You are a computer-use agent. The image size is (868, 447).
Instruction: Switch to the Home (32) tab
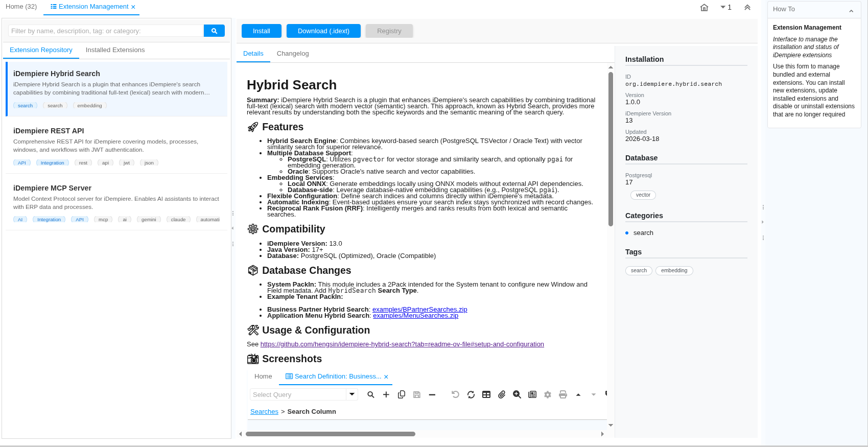click(21, 7)
